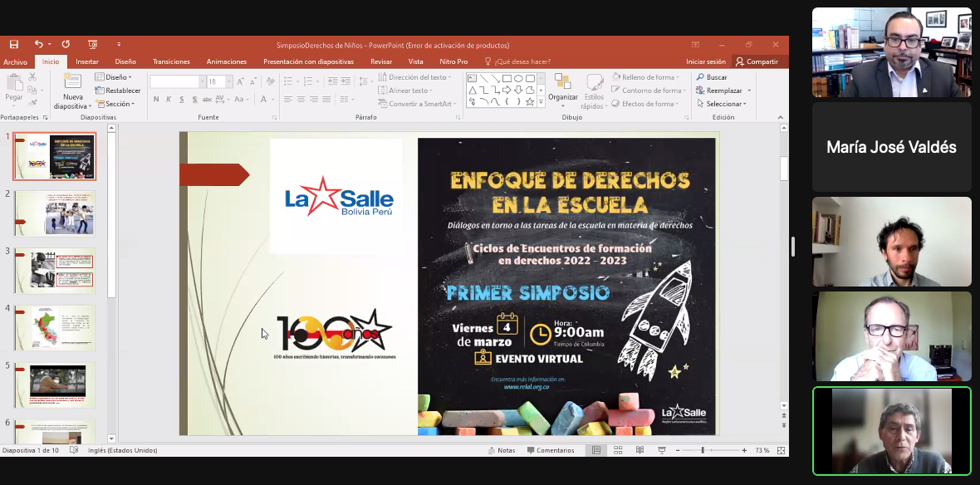980x485 pixels.
Task: Increase list indent level
Action: click(x=345, y=81)
